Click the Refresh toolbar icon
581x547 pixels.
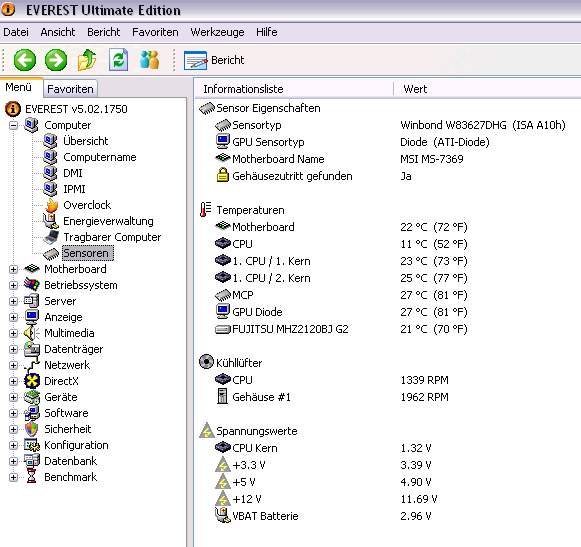119,60
